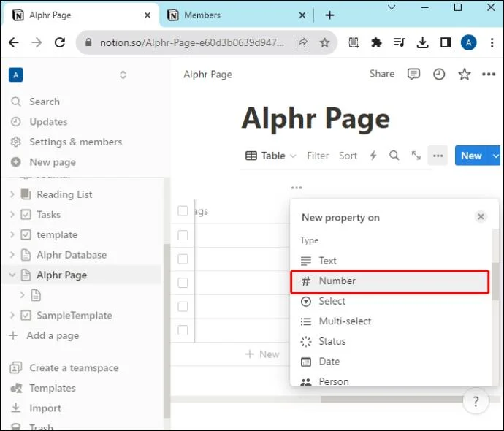Screen dimensions: 504x431
Task: Choose the Date property type
Action: point(390,362)
